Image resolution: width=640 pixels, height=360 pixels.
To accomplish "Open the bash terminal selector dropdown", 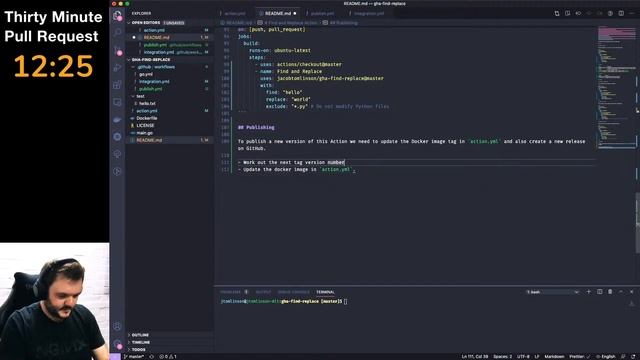I will click(x=553, y=292).
